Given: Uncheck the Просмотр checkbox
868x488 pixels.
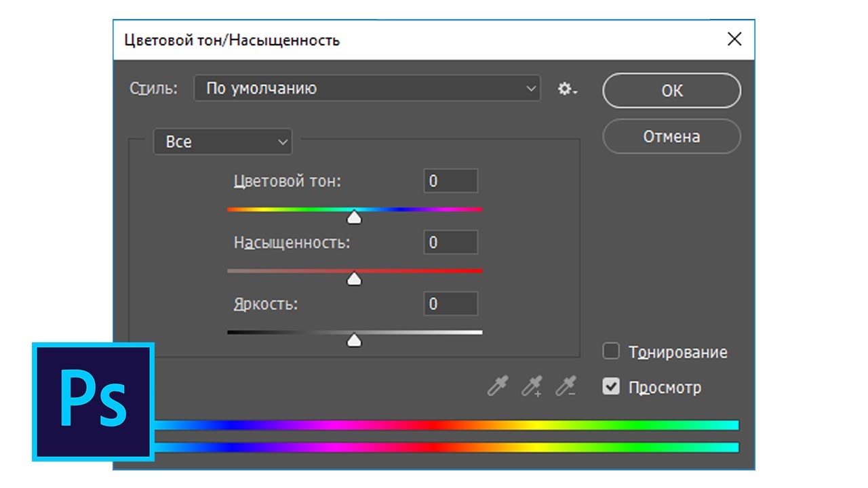Looking at the screenshot, I should [x=611, y=387].
